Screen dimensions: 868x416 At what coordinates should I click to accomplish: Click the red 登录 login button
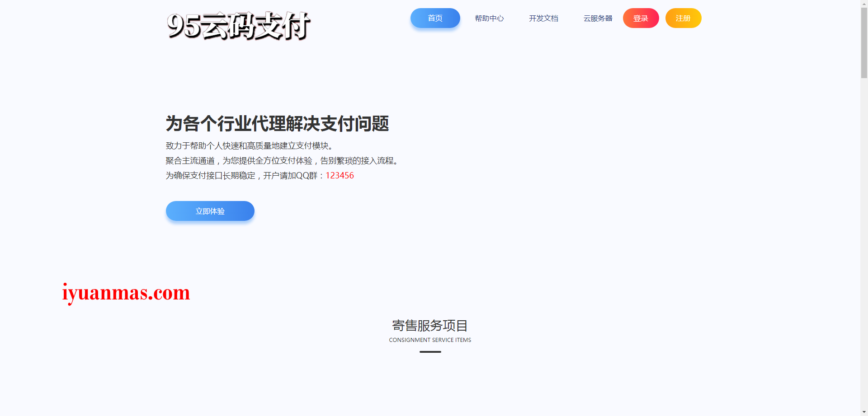coord(641,18)
